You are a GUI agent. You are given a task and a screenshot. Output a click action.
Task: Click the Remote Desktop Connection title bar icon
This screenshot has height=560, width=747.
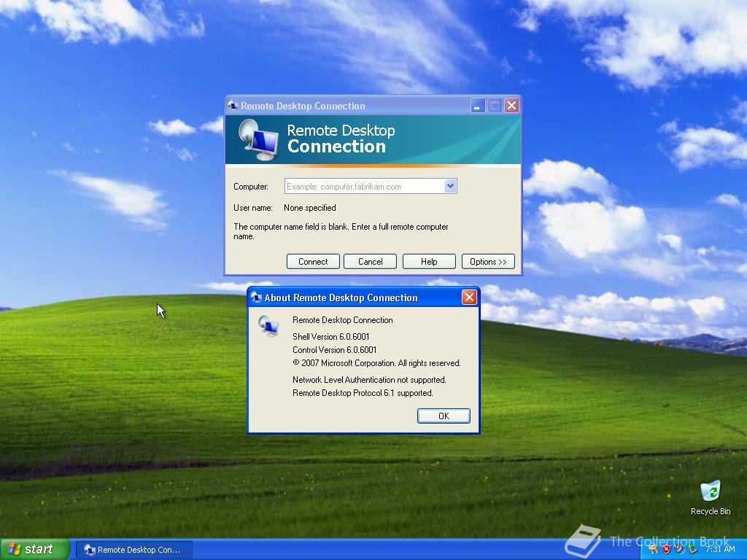[233, 105]
